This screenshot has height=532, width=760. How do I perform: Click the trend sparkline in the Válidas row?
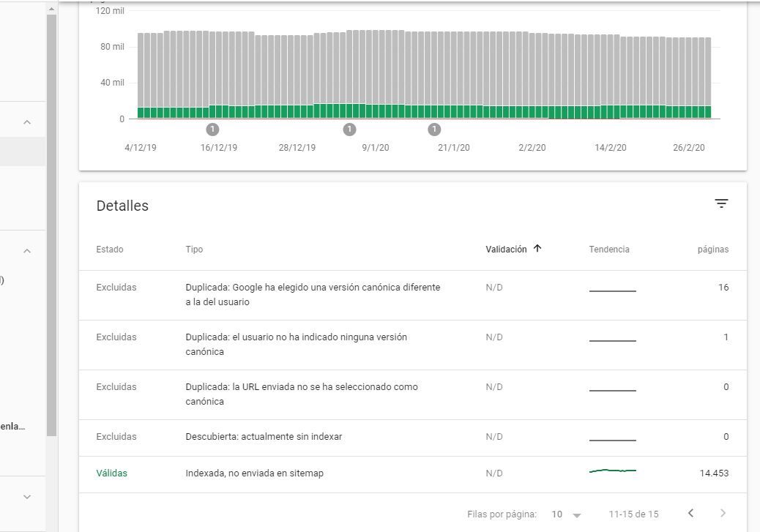[613, 471]
